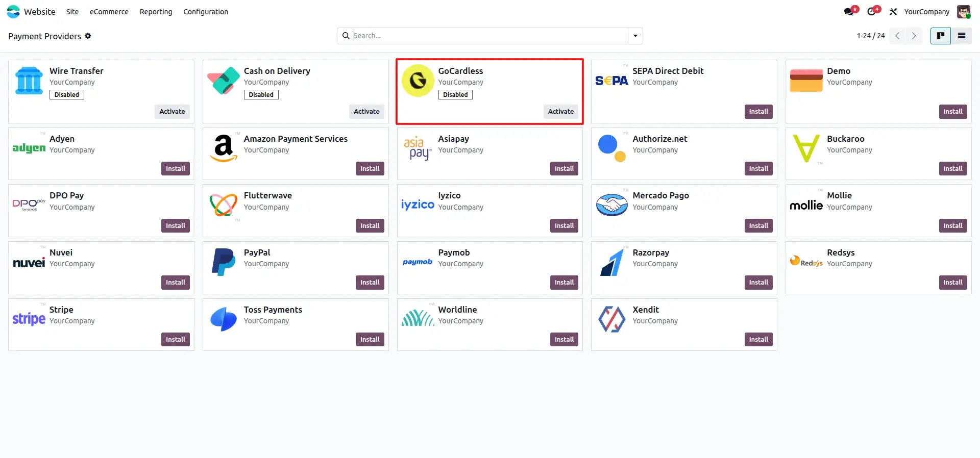Open the activities clock icon
980x458 pixels.
pyautogui.click(x=871, y=12)
